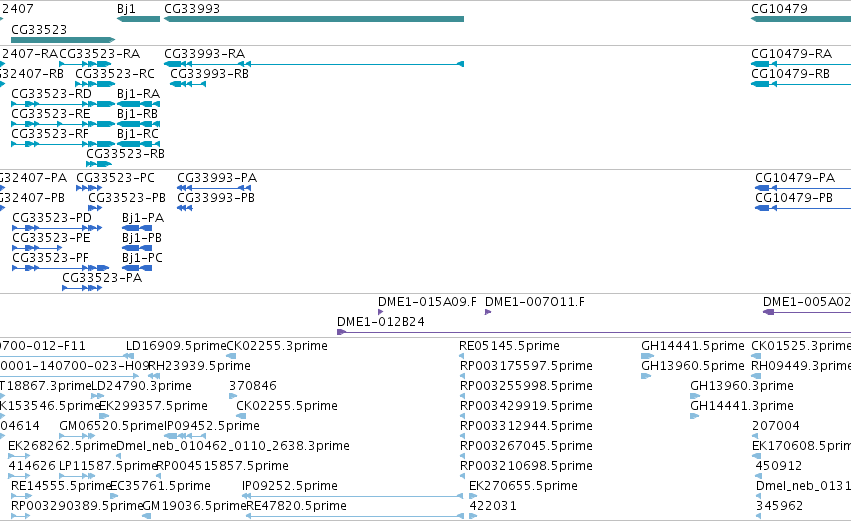The height and width of the screenshot is (521, 851).
Task: Select the DME1-012B24 feature label
Action: 380,322
